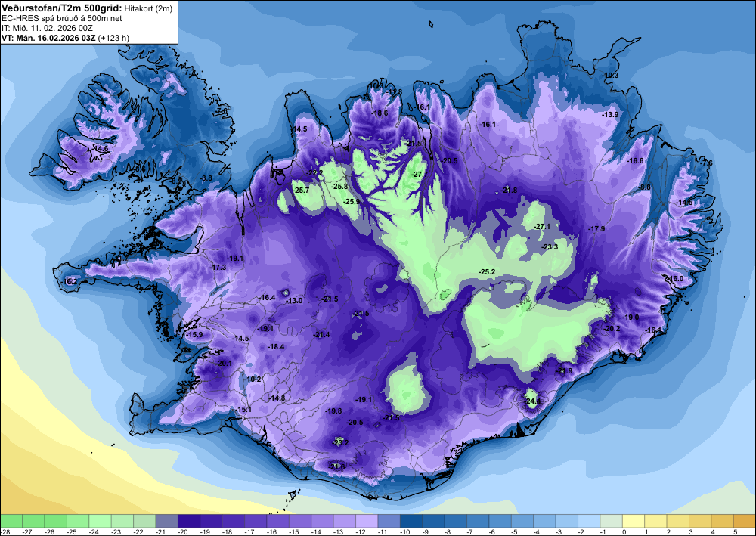Click the legend swatch between -6 and -5
This screenshot has width=756, height=536.
500,521
